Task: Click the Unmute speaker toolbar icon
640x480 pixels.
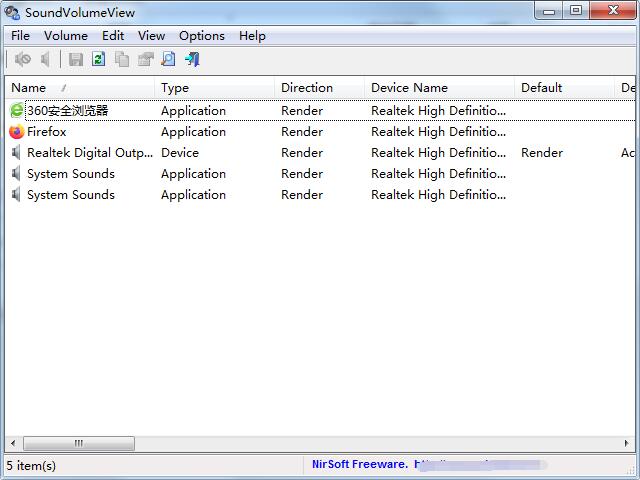Action: pyautogui.click(x=45, y=60)
